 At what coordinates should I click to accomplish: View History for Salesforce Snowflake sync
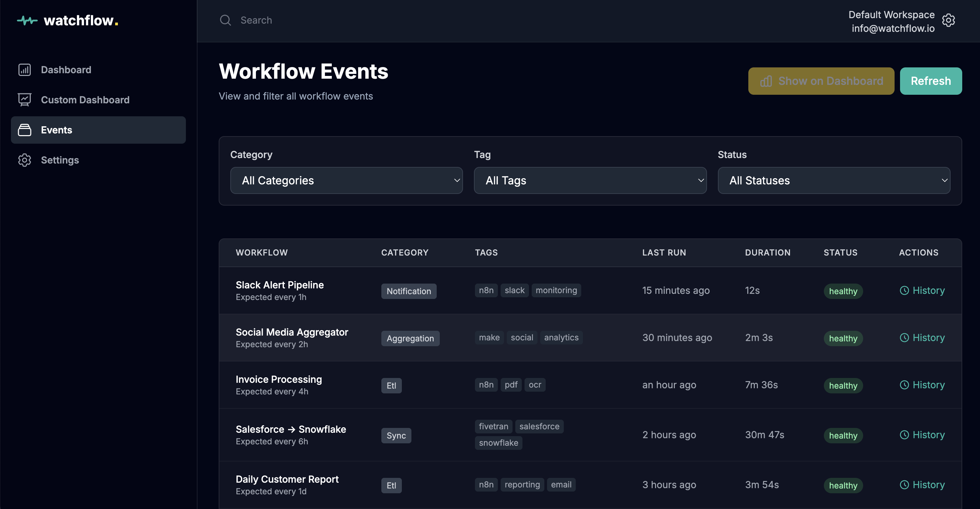922,434
